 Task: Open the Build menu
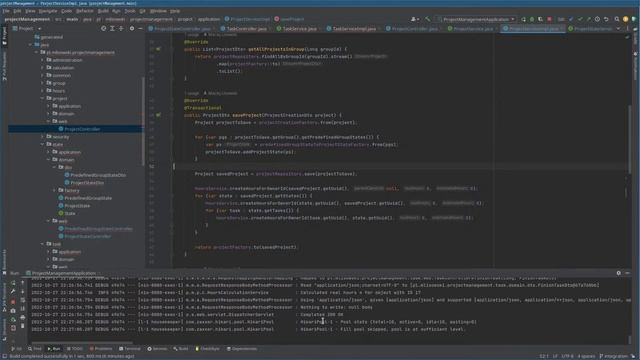tap(103, 11)
